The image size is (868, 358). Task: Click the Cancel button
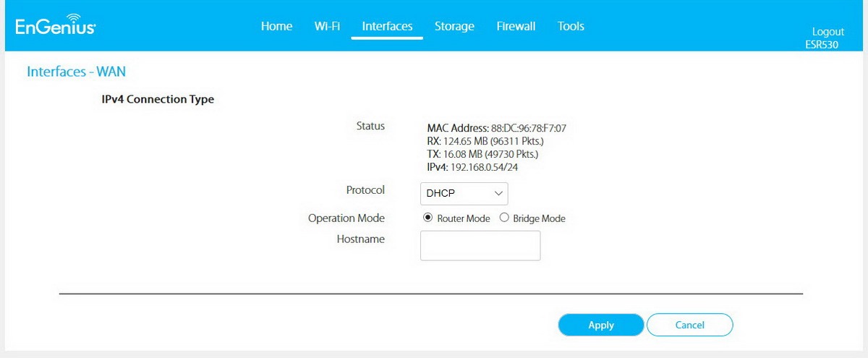[689, 325]
